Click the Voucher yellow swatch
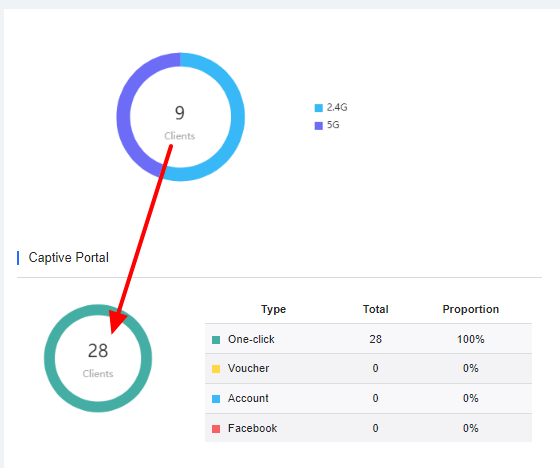The width and height of the screenshot is (560, 468). 216,369
